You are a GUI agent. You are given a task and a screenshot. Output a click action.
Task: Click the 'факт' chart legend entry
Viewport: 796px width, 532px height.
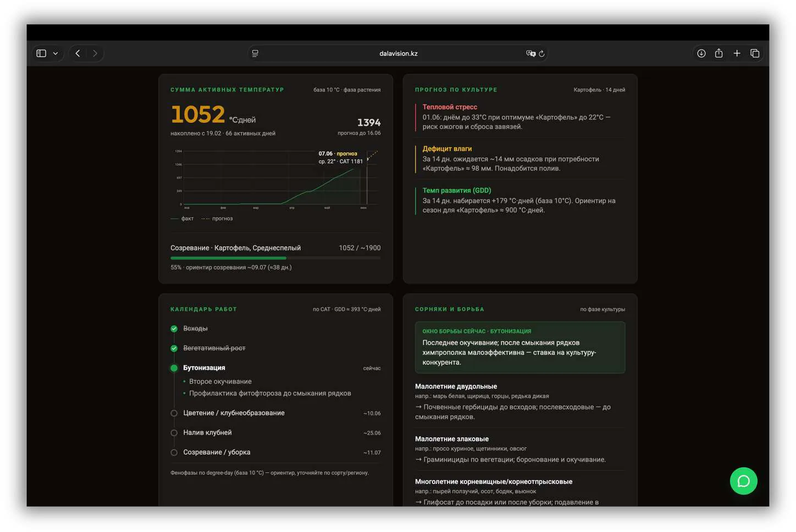182,219
